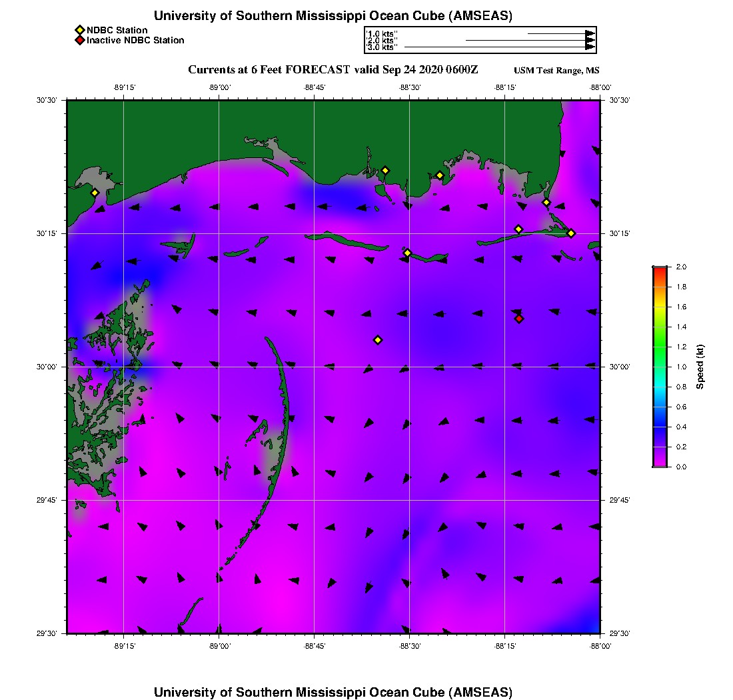Click the southernmost yellow NDBC station marker

coord(378,340)
